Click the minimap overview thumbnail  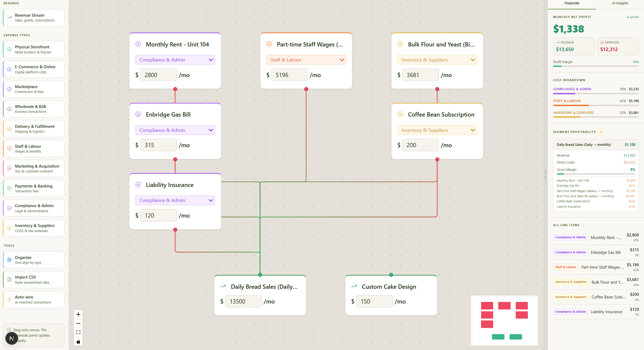pyautogui.click(x=504, y=320)
